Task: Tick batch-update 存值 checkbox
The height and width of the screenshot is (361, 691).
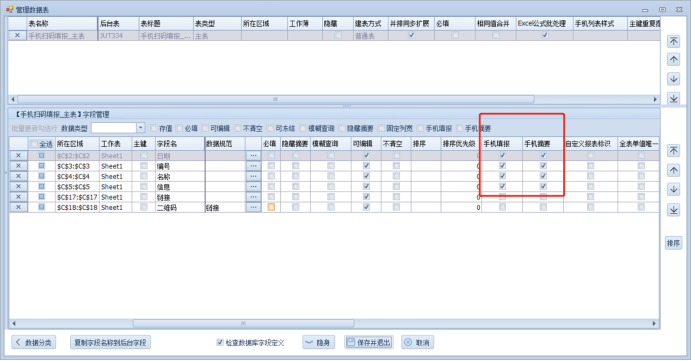Action: [154, 128]
